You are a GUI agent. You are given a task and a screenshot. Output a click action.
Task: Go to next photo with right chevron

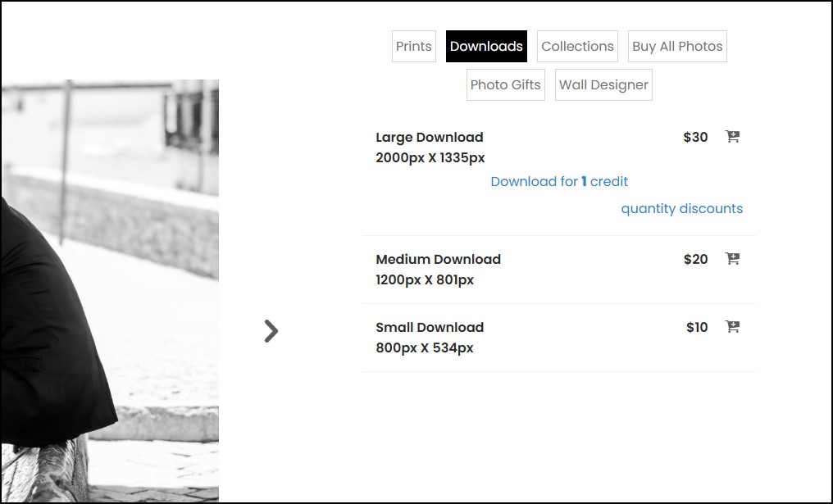pyautogui.click(x=271, y=331)
